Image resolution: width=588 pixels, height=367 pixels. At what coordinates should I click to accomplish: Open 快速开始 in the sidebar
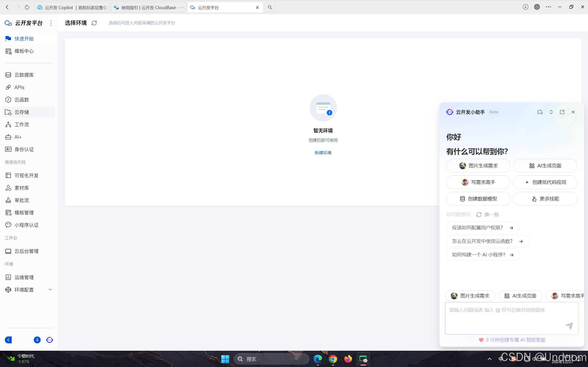click(29, 39)
